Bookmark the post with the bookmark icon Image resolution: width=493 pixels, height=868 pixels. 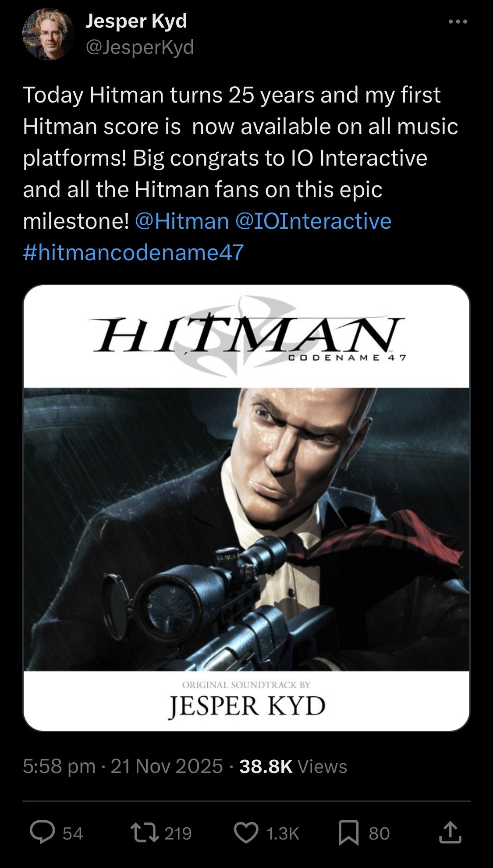[348, 833]
